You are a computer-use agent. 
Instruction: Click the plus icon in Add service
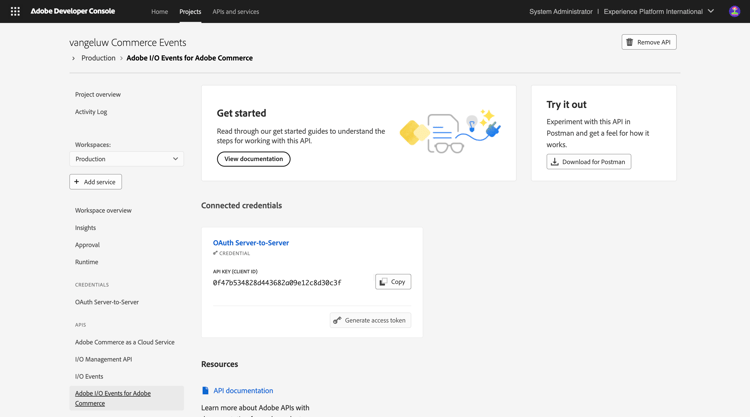pos(77,182)
